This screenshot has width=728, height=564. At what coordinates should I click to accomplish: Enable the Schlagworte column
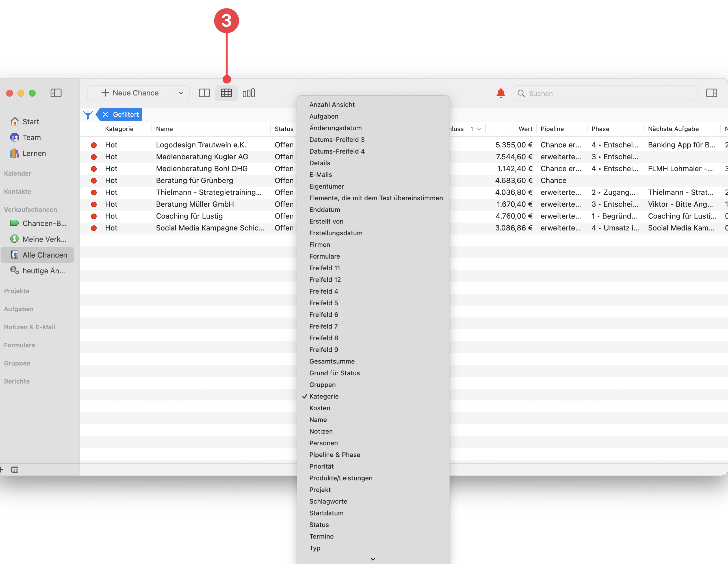pos(373,501)
